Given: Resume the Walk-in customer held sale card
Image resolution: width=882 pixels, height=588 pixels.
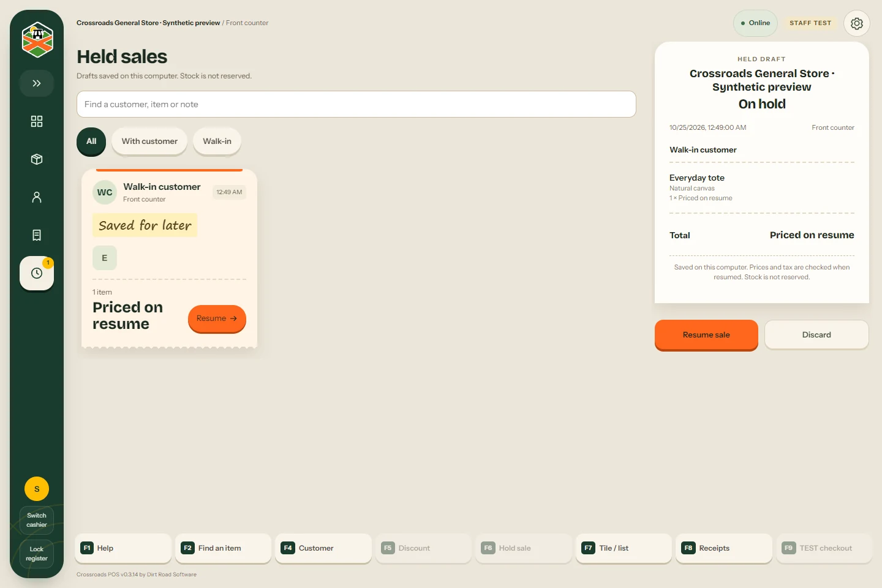Looking at the screenshot, I should coord(217,318).
